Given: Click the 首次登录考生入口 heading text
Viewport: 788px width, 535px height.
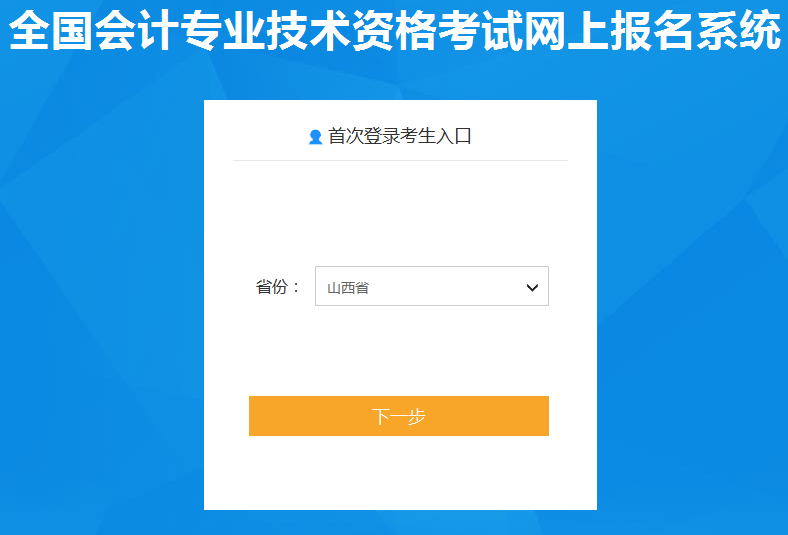Looking at the screenshot, I should tap(400, 136).
